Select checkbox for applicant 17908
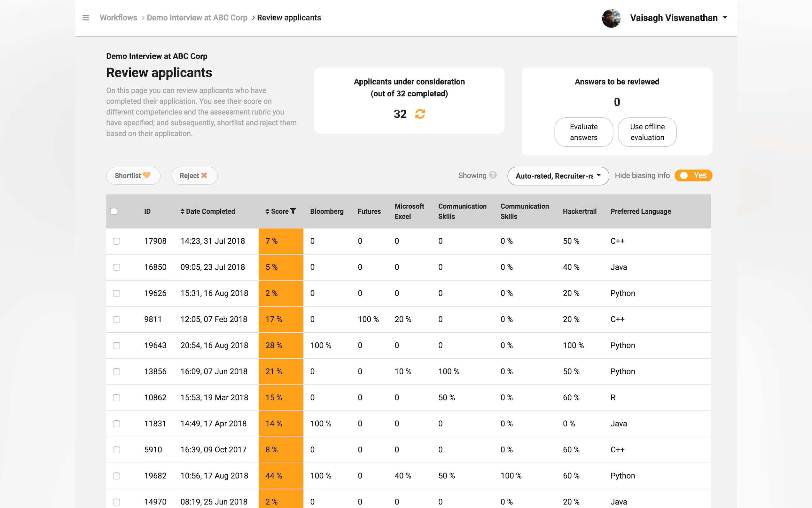The height and width of the screenshot is (508, 812). click(x=116, y=241)
